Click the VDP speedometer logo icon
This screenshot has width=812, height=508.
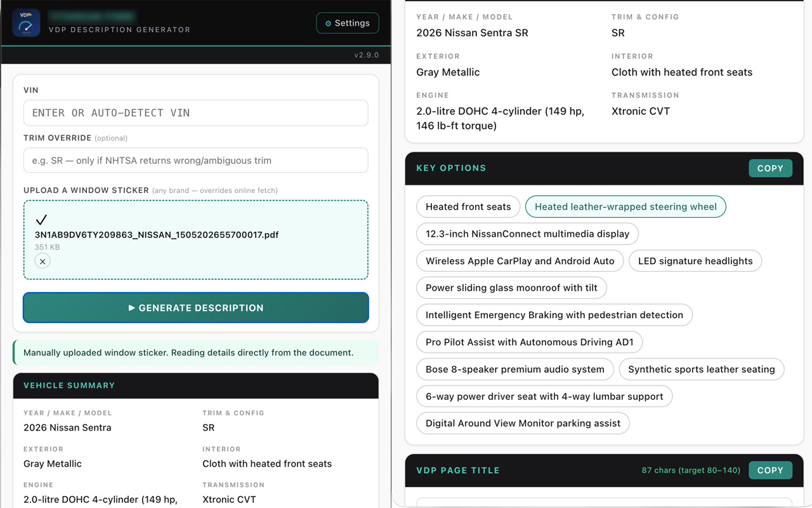[x=26, y=23]
